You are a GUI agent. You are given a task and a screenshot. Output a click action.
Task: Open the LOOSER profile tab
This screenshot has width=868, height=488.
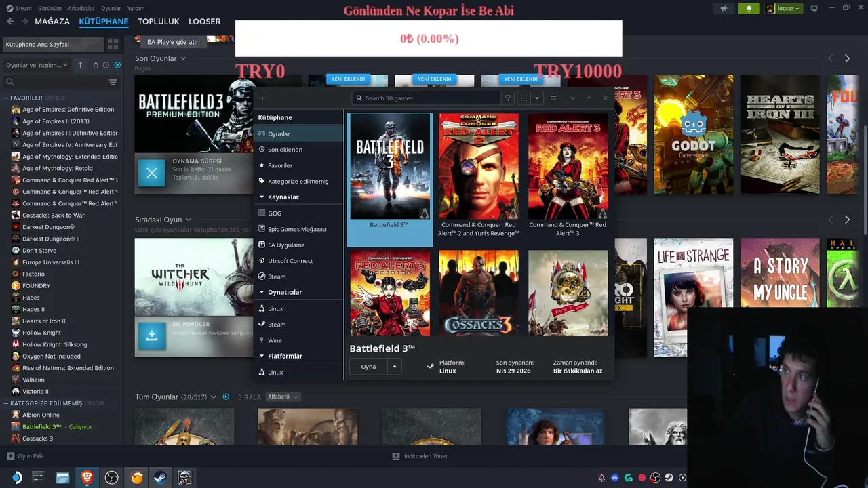coord(205,22)
